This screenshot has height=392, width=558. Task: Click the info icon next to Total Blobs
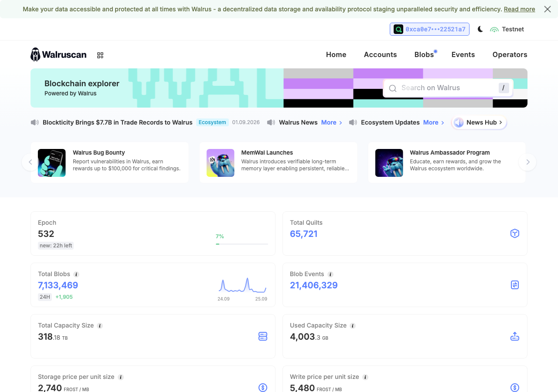pyautogui.click(x=76, y=274)
